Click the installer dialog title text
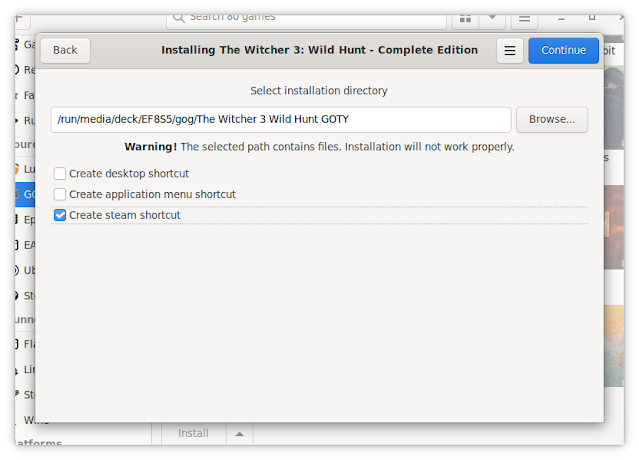 320,50
